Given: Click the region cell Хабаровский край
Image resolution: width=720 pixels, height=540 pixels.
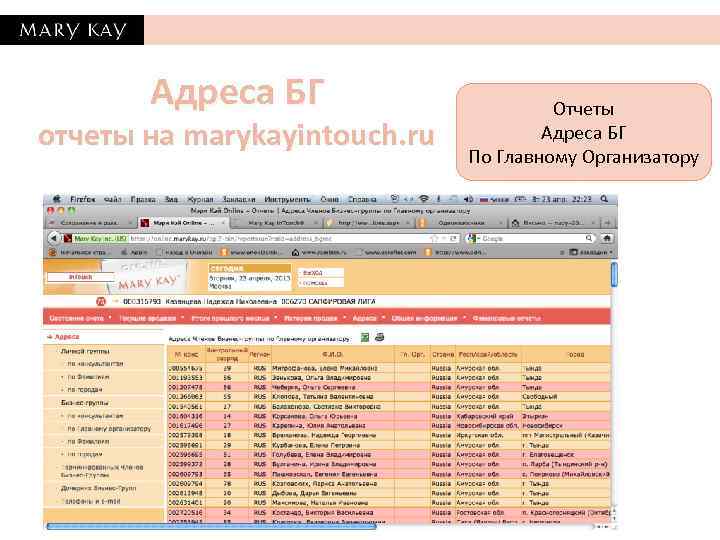Looking at the screenshot, I should (x=484, y=416).
